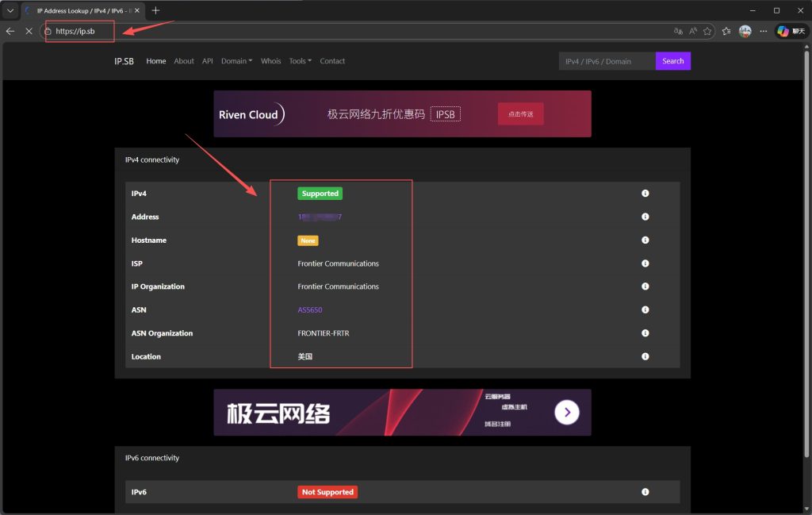The width and height of the screenshot is (812, 515).
Task: Click the info icon in the IPv6 row
Action: (645, 492)
